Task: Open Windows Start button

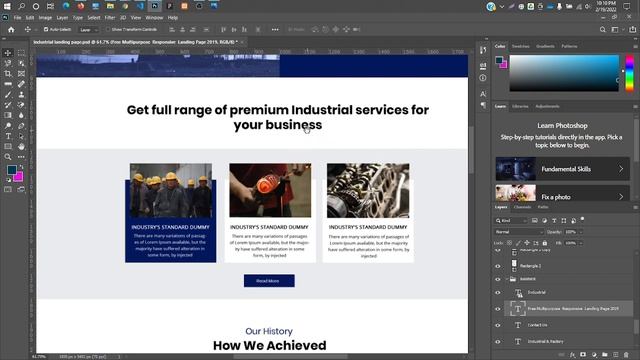Action: pyautogui.click(x=7, y=6)
